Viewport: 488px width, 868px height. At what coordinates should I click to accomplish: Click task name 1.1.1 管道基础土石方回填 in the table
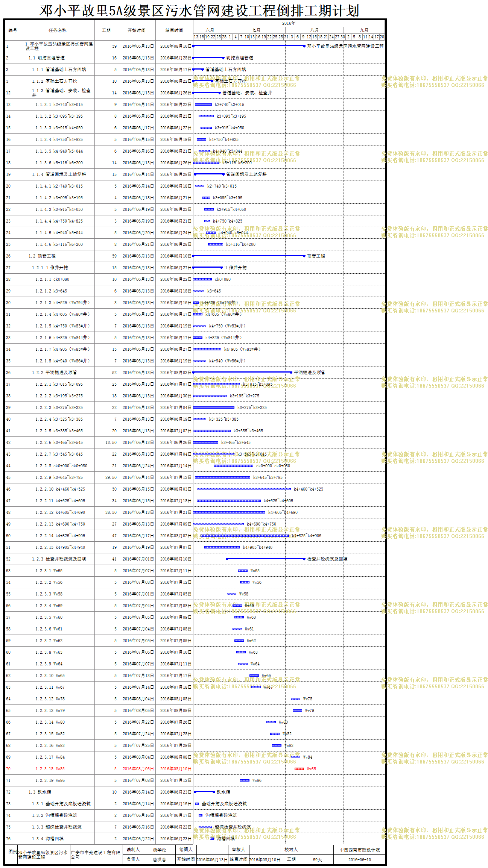coord(59,70)
